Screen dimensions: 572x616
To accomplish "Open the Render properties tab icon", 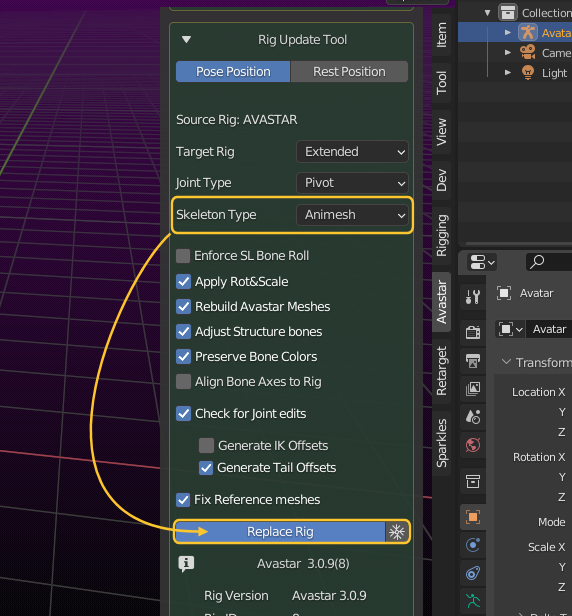I will [473, 332].
